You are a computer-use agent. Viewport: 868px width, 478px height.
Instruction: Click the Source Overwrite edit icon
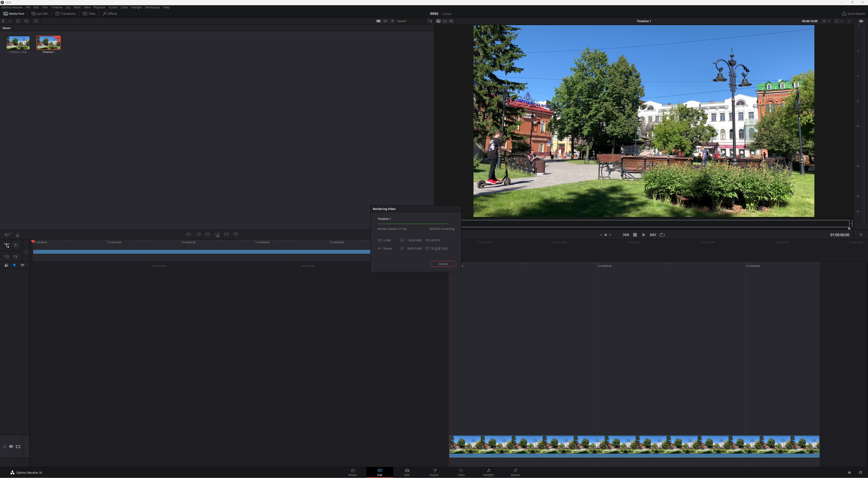coord(236,235)
